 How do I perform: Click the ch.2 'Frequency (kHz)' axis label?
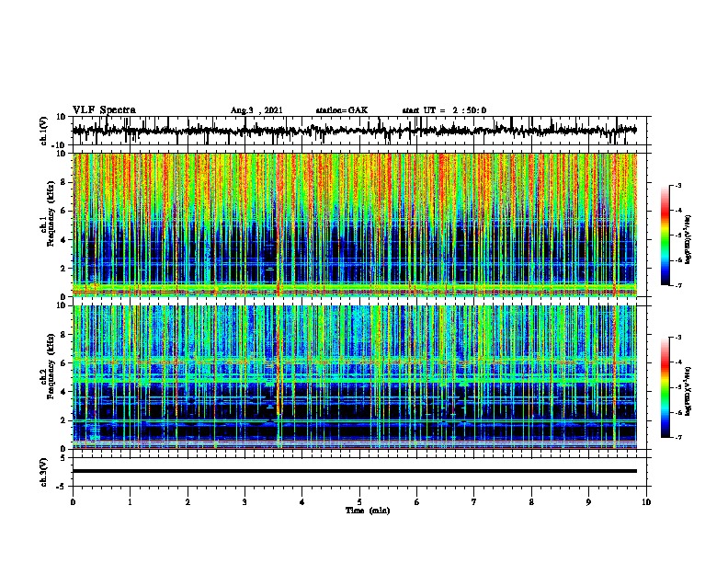coord(51,366)
